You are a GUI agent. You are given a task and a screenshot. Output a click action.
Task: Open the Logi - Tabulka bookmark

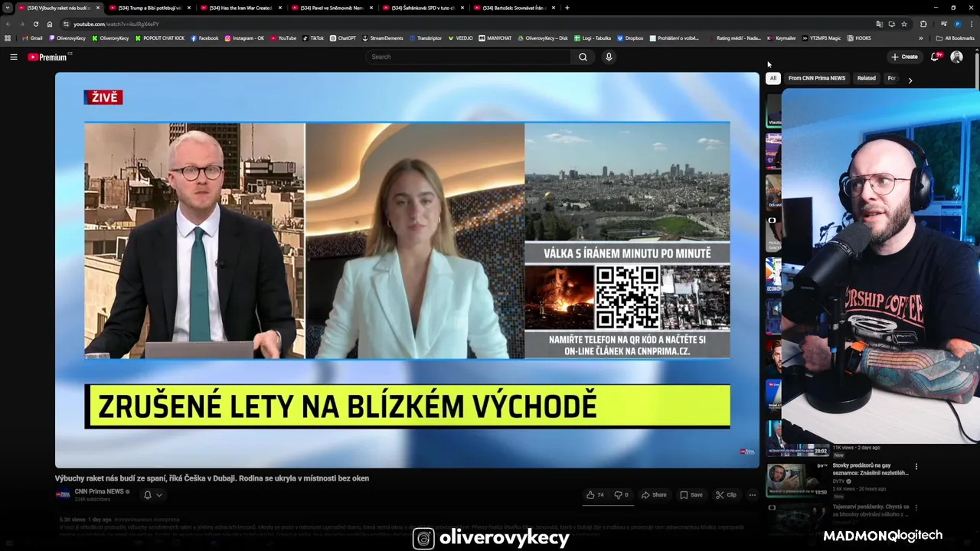point(592,37)
